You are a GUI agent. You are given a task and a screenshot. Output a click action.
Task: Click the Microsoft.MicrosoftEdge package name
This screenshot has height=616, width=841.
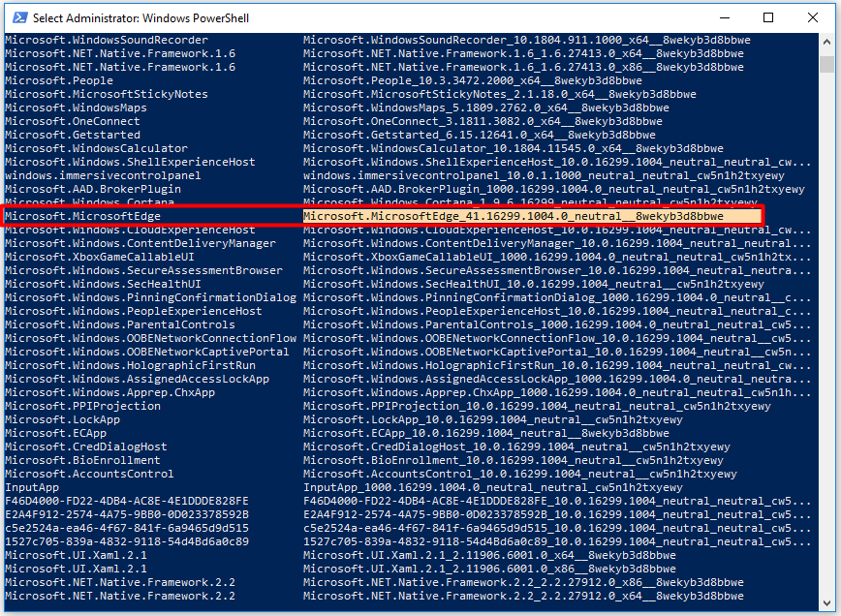[82, 216]
